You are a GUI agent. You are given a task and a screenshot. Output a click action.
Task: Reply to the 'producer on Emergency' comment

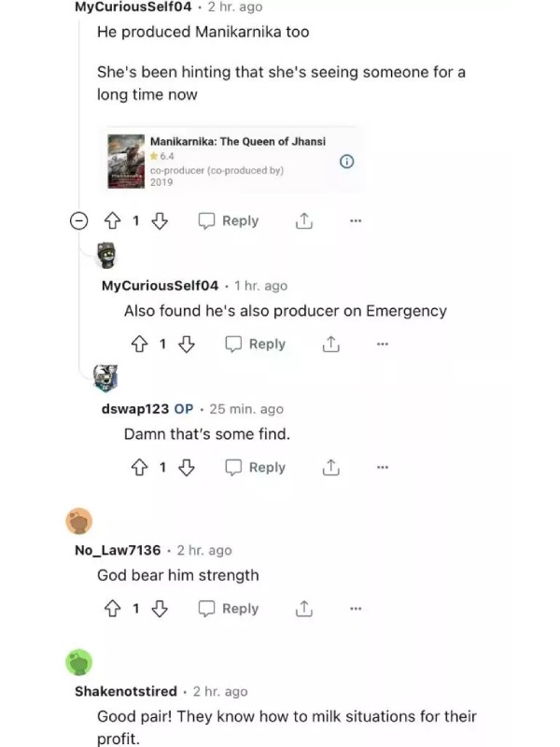coord(255,344)
